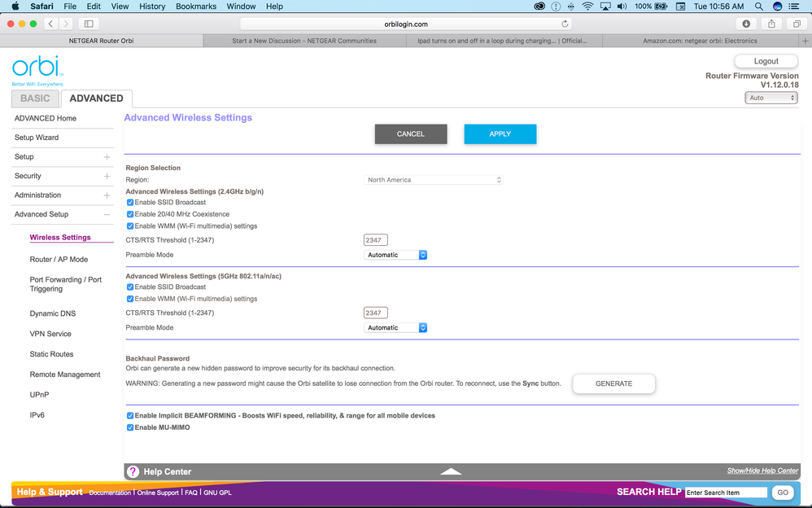Image resolution: width=812 pixels, height=508 pixels.
Task: Switch to NETGEAR Communities browser tab
Action: 304,41
